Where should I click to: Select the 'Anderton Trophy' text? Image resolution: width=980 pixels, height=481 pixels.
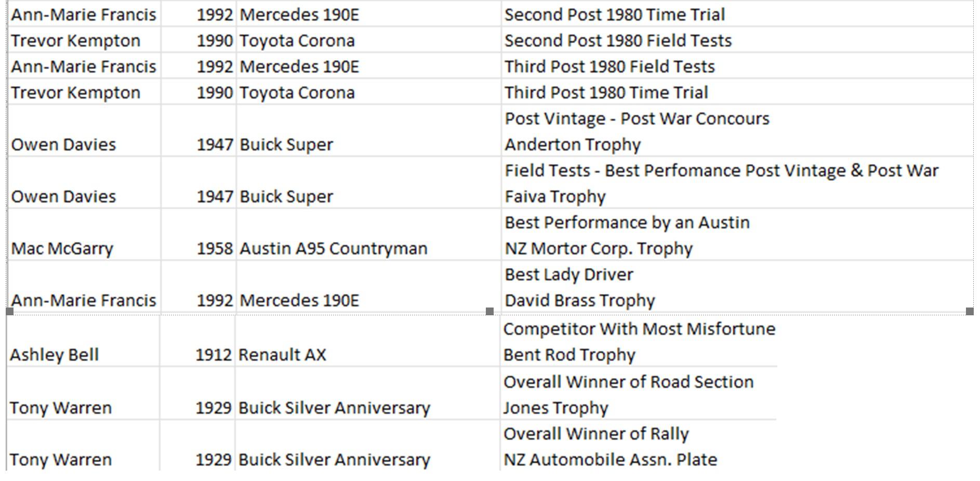[573, 144]
